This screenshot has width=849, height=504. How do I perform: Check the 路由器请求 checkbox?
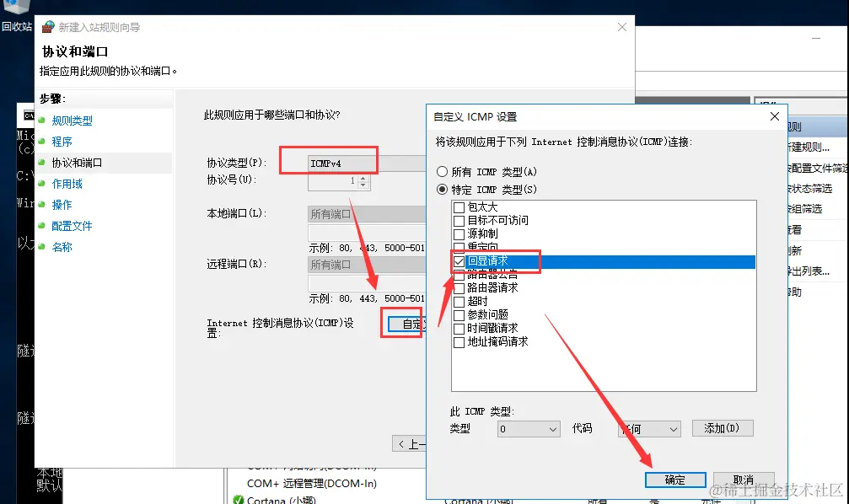(459, 288)
